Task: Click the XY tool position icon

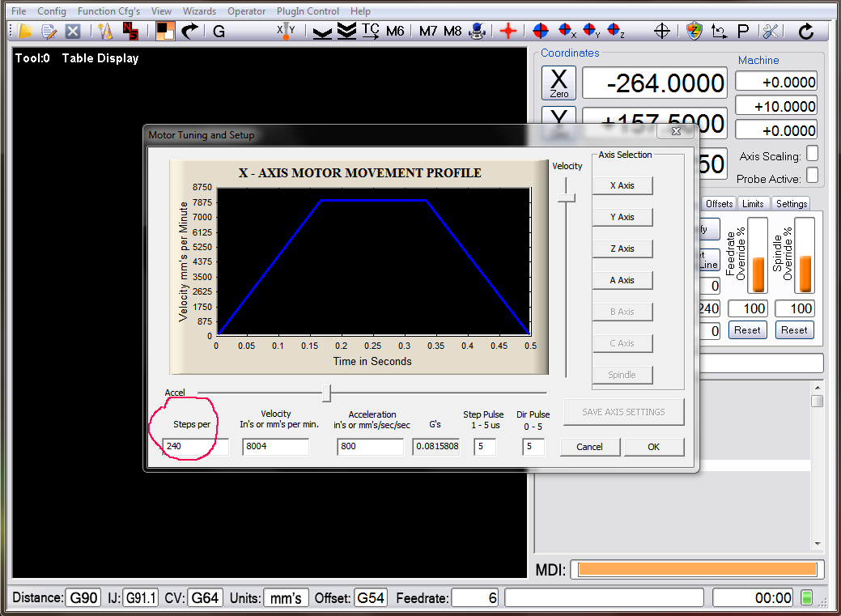Action: point(286,32)
